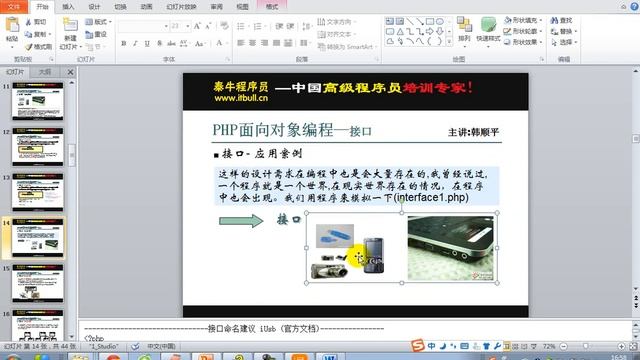Screen dimensions: 640x360
Task: Switch to the Insert (插入) tab
Action: 68,7
